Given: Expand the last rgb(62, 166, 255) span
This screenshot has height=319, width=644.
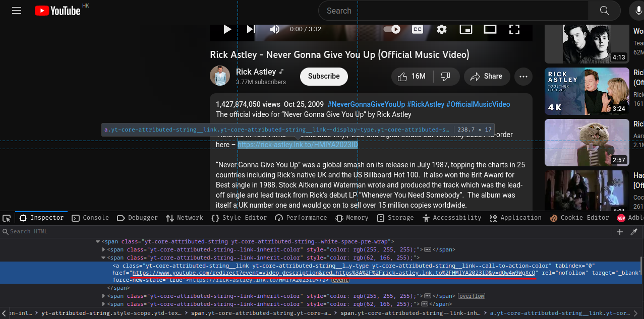Looking at the screenshot, I should pyautogui.click(x=104, y=304).
